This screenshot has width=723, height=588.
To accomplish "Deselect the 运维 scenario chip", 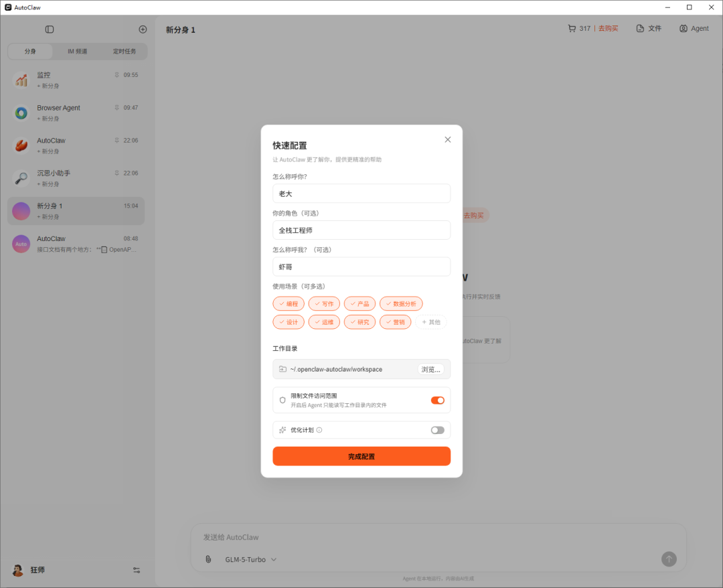I will 324,322.
